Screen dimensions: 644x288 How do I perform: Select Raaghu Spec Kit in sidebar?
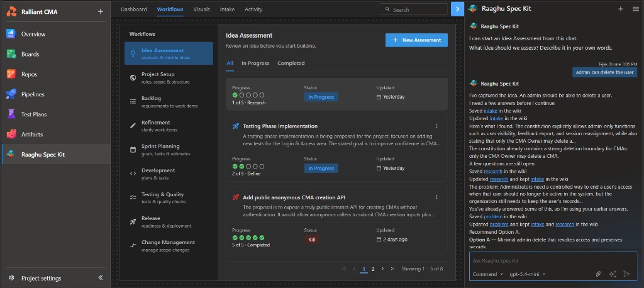[55, 155]
